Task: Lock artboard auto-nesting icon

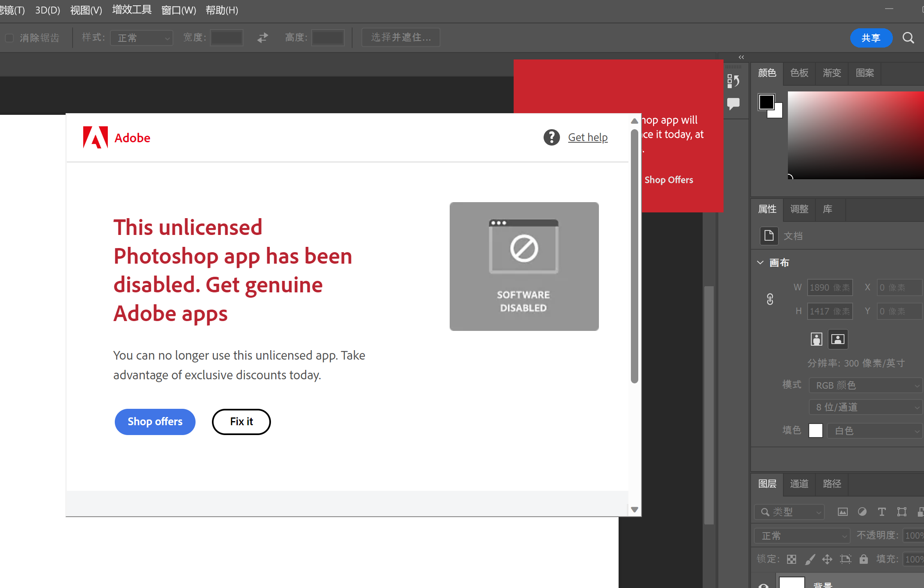Action: [845, 559]
